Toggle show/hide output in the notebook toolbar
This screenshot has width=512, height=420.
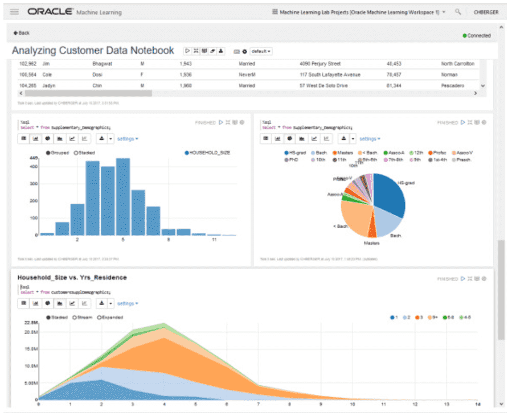click(204, 51)
